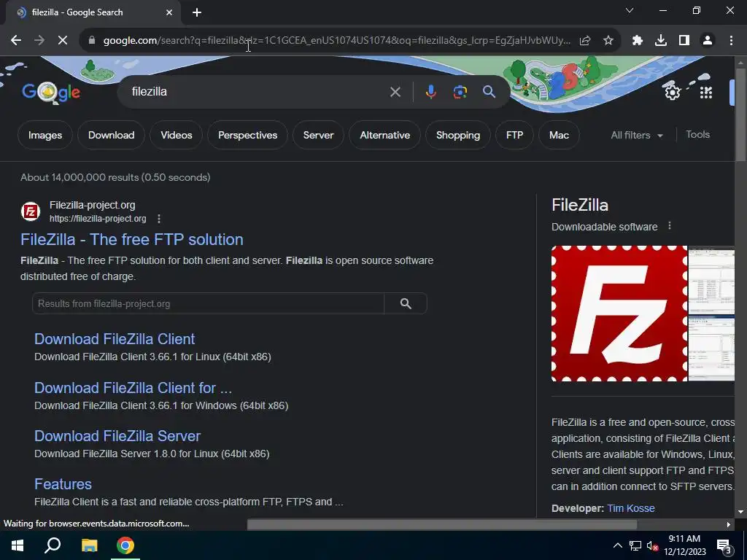Select the Download filter chip
Image resolution: width=747 pixels, height=560 pixels.
[111, 135]
